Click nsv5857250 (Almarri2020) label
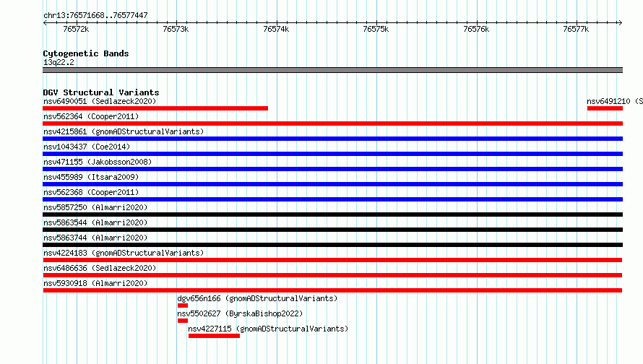Image resolution: width=643 pixels, height=364 pixels. pos(95,207)
